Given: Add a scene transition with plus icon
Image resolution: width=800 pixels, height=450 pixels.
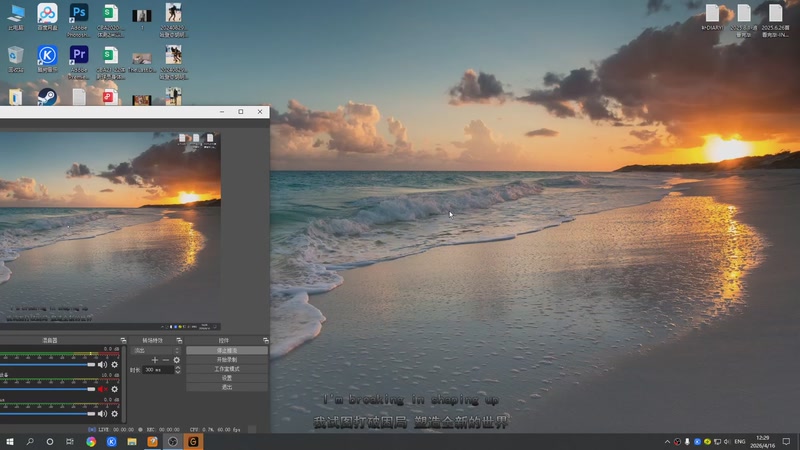Looking at the screenshot, I should click(x=155, y=360).
